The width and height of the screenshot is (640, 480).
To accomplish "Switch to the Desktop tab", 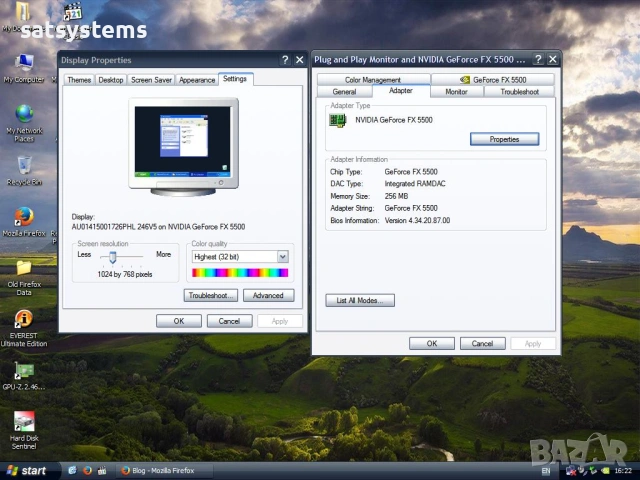I will tap(111, 80).
